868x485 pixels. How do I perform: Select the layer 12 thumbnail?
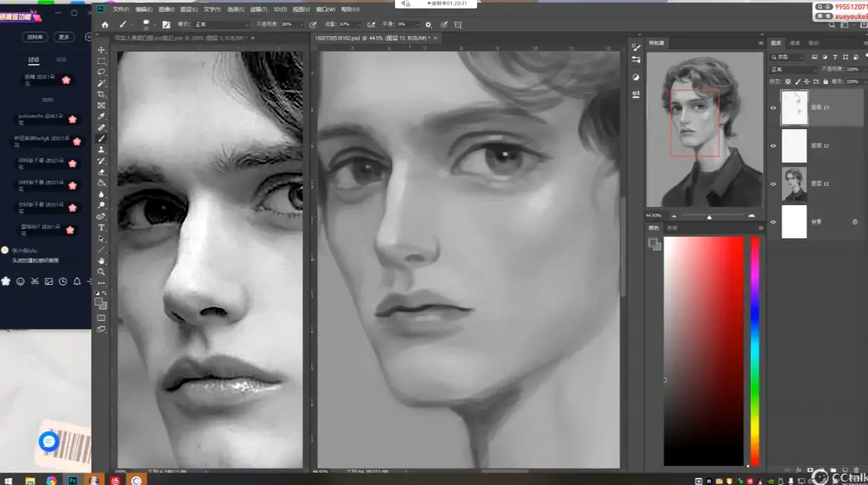[794, 146]
